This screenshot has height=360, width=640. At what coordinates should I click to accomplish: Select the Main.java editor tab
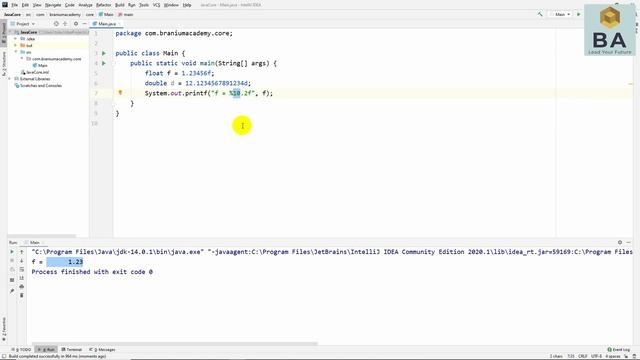pyautogui.click(x=105, y=24)
